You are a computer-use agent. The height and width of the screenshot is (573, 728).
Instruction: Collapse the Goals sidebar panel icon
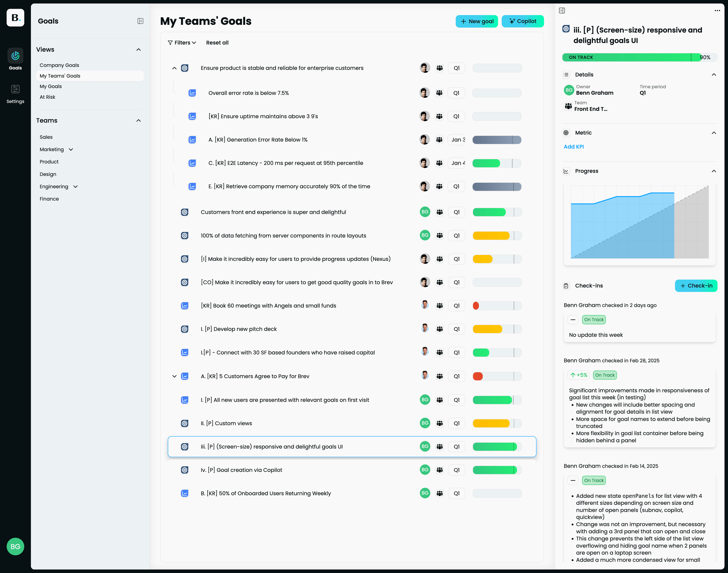pyautogui.click(x=140, y=21)
